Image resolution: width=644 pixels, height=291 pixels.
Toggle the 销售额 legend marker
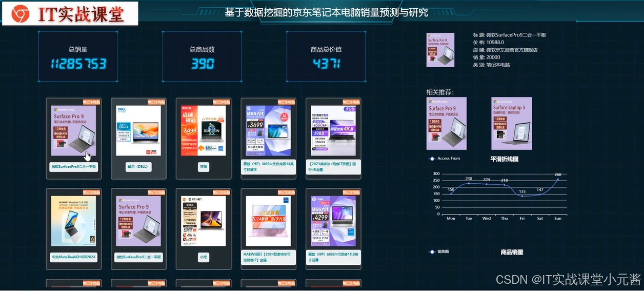432,252
